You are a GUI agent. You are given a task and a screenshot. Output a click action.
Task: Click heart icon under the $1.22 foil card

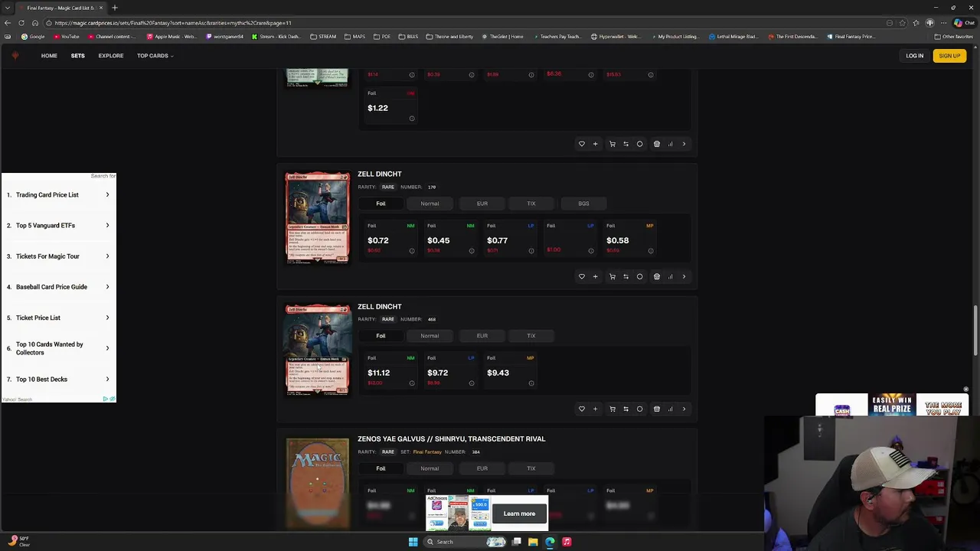point(581,144)
